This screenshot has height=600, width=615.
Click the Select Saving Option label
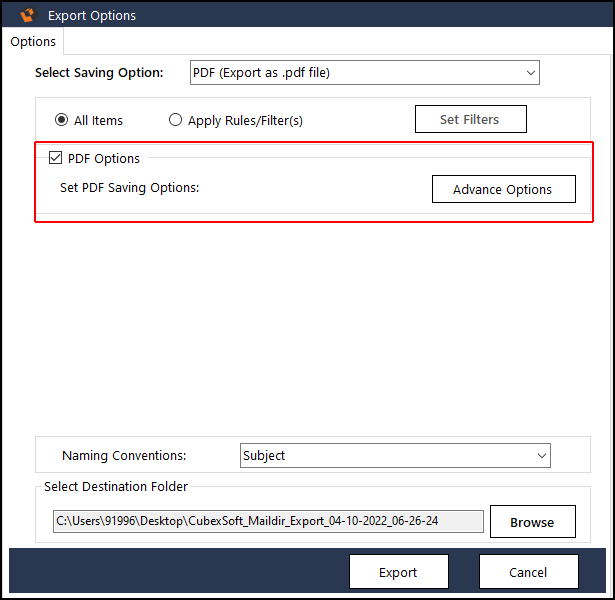click(99, 73)
